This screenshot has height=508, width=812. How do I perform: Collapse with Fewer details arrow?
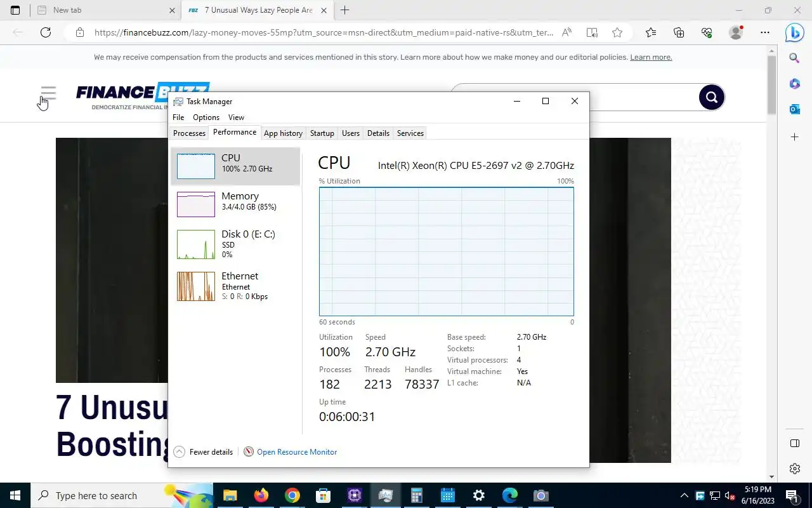pos(179,452)
